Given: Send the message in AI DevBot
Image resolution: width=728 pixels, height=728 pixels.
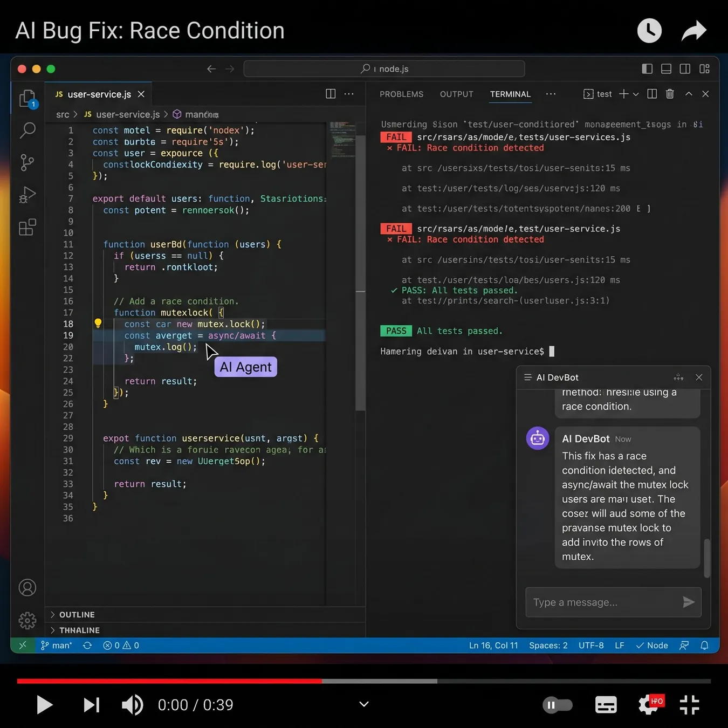Looking at the screenshot, I should pyautogui.click(x=689, y=602).
